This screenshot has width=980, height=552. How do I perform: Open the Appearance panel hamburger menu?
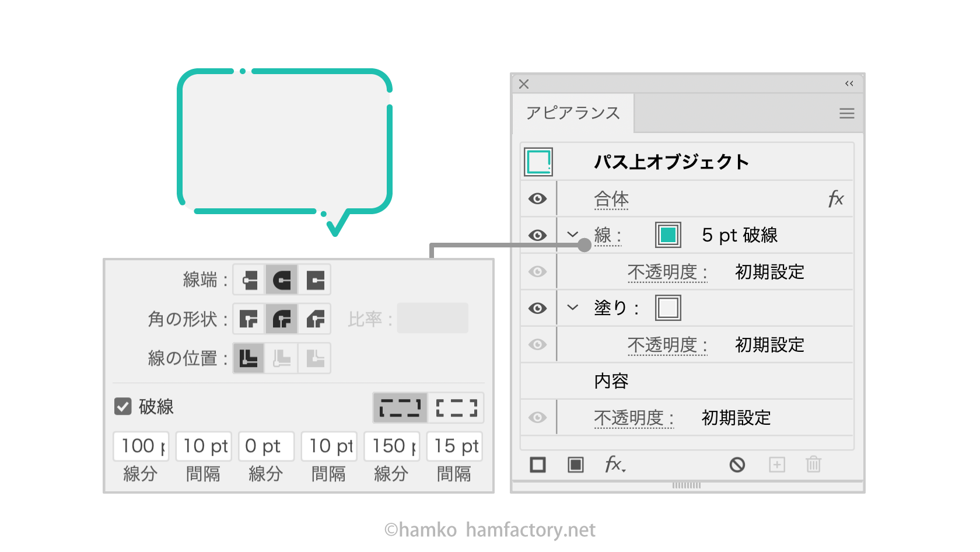tap(846, 114)
